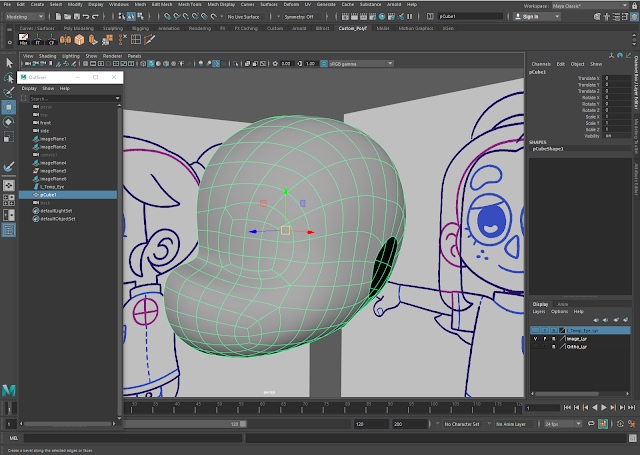Click the Redo arrow icon
This screenshot has height=455, width=640.
[x=95, y=16]
